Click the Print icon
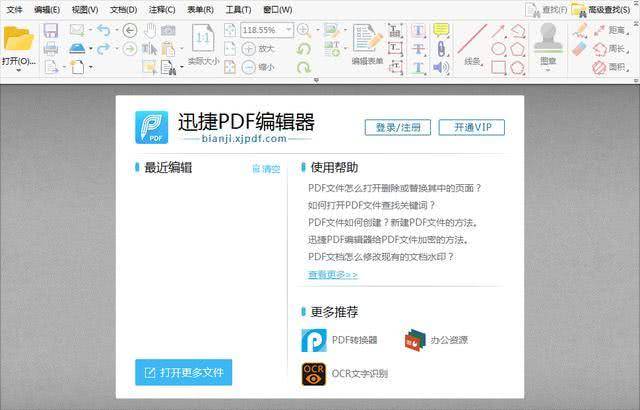640x410 pixels. [x=51, y=48]
